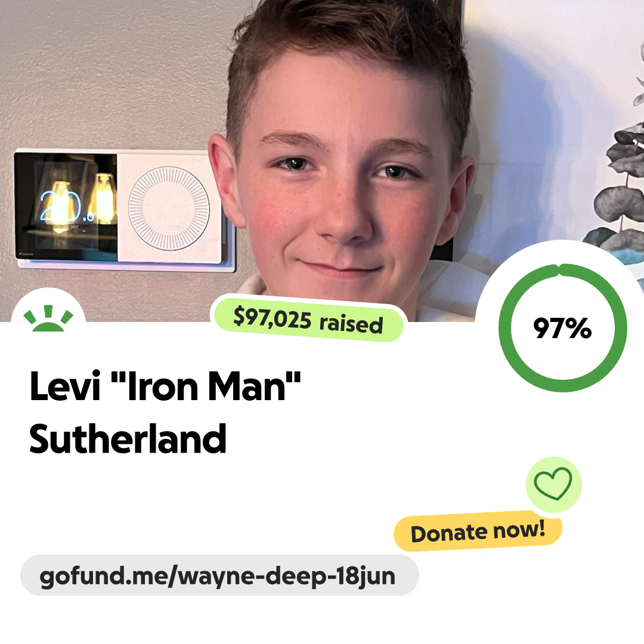The height and width of the screenshot is (644, 644).
Task: Click the yellow Donate now! button
Action: (x=478, y=531)
